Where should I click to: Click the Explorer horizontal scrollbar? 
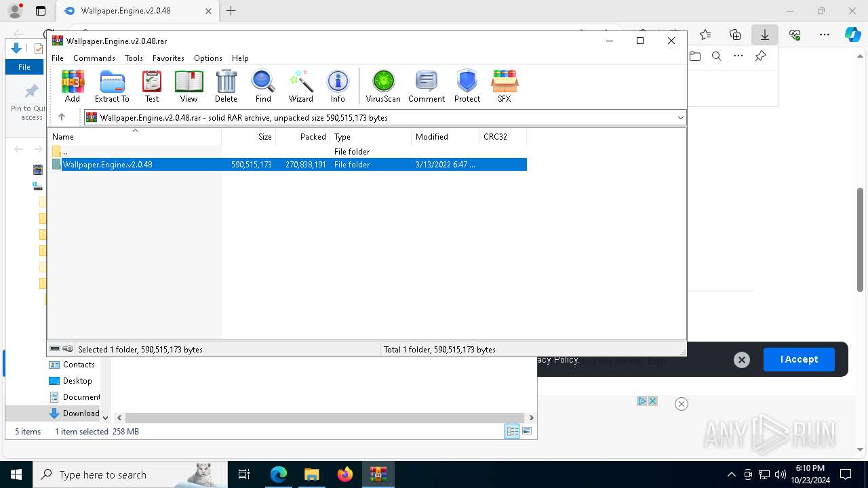tap(325, 418)
